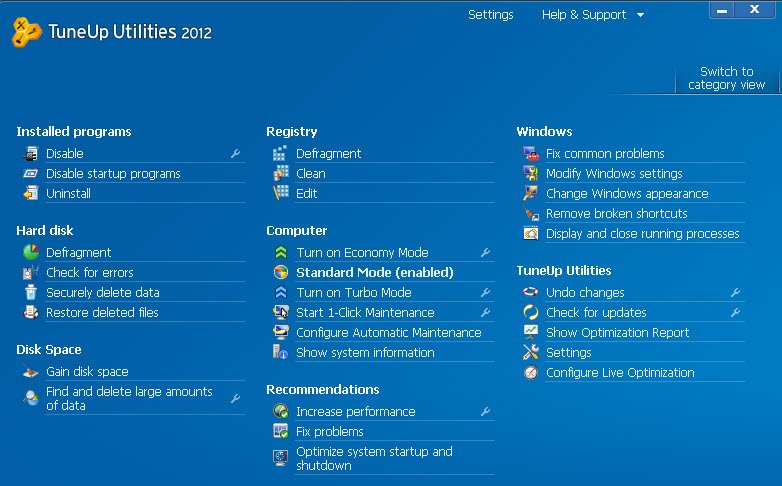Click the Uninstall programs icon

(x=30, y=193)
